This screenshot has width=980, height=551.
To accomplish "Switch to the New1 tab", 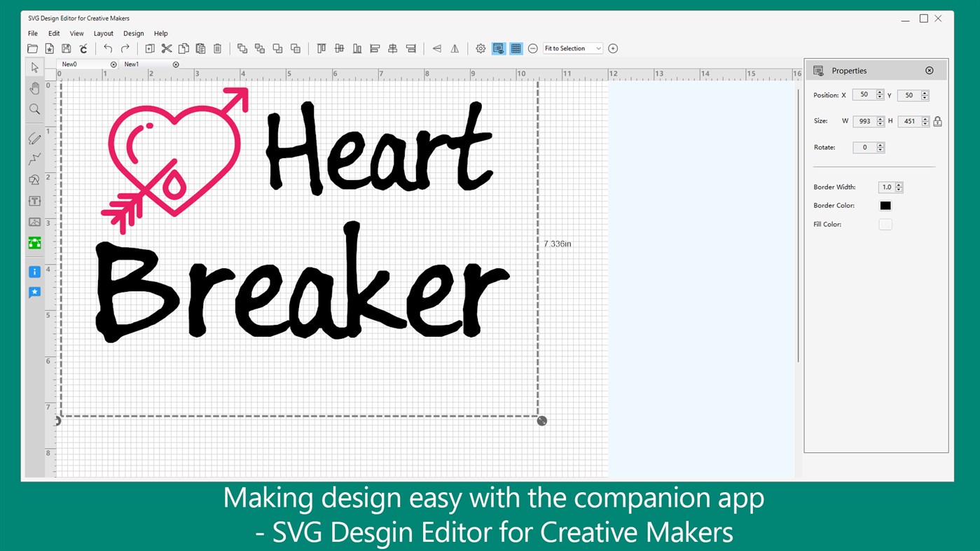I will 132,64.
